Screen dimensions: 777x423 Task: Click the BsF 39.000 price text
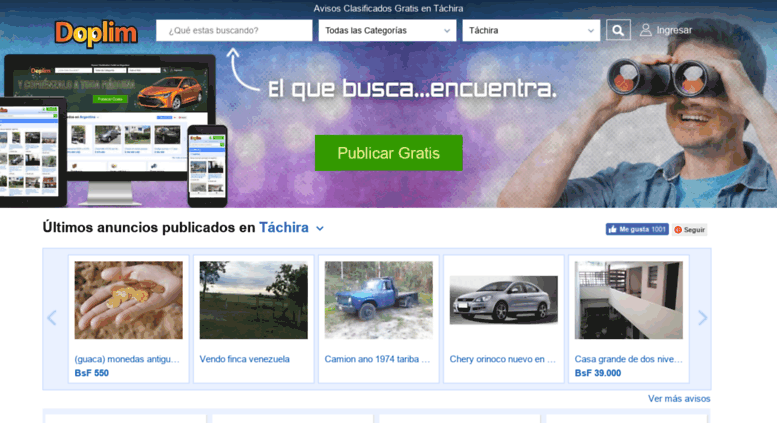coord(598,373)
